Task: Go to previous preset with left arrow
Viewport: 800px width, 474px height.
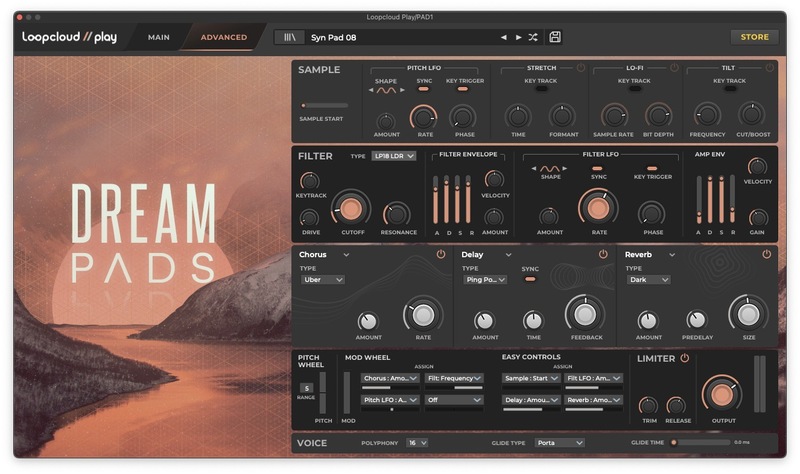Action: pyautogui.click(x=504, y=37)
